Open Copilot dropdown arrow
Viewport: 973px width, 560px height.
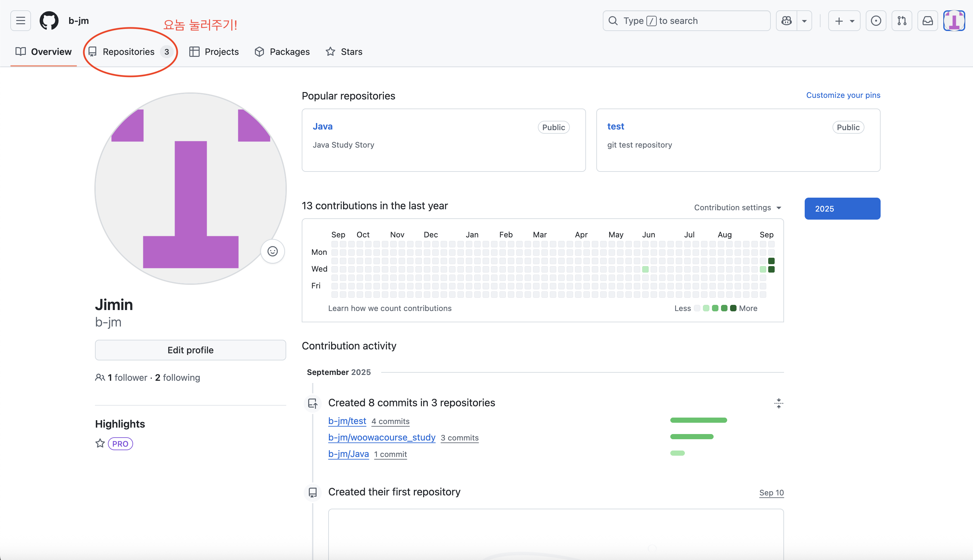(804, 21)
